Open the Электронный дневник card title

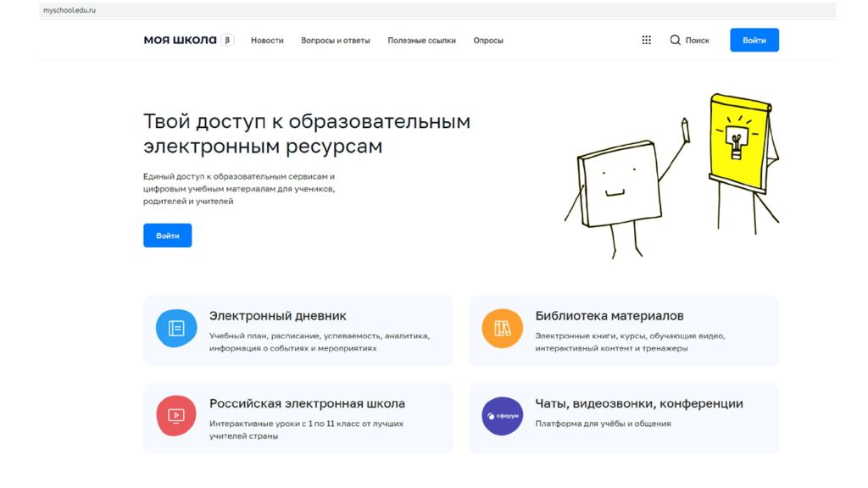coord(277,316)
